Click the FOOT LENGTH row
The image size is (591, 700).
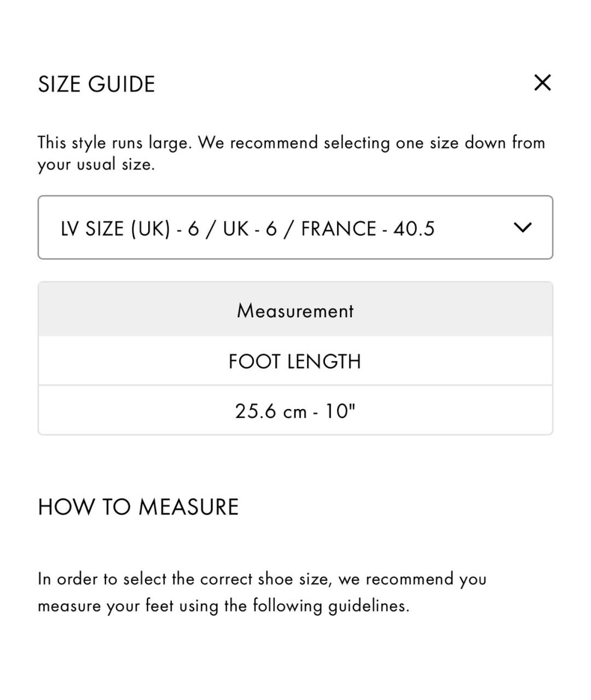295,361
